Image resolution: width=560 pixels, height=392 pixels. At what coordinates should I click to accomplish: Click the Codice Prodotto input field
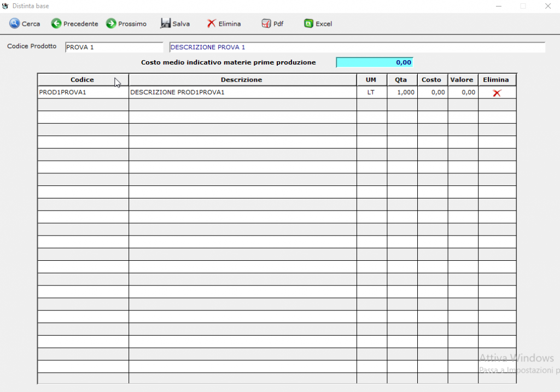click(x=114, y=48)
